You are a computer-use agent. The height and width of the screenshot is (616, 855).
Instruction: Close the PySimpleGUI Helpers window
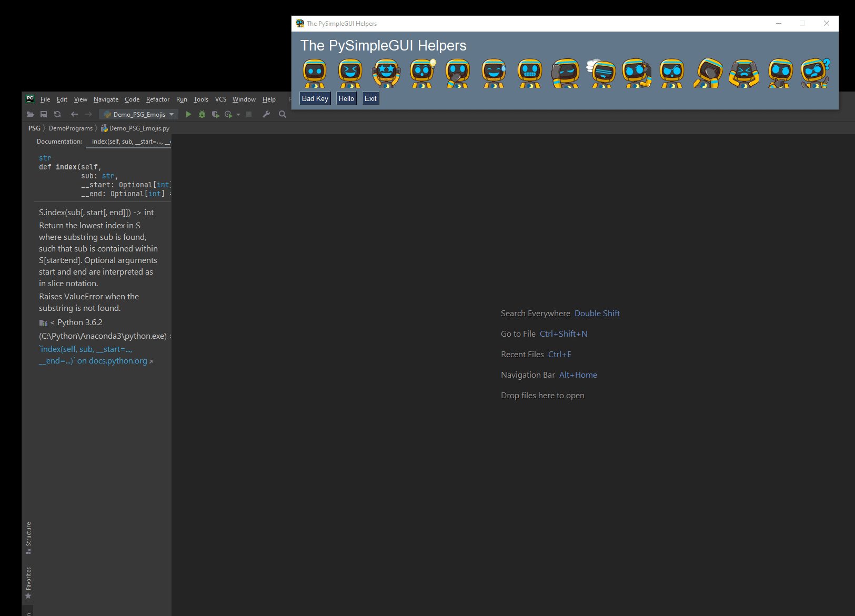[x=827, y=23]
